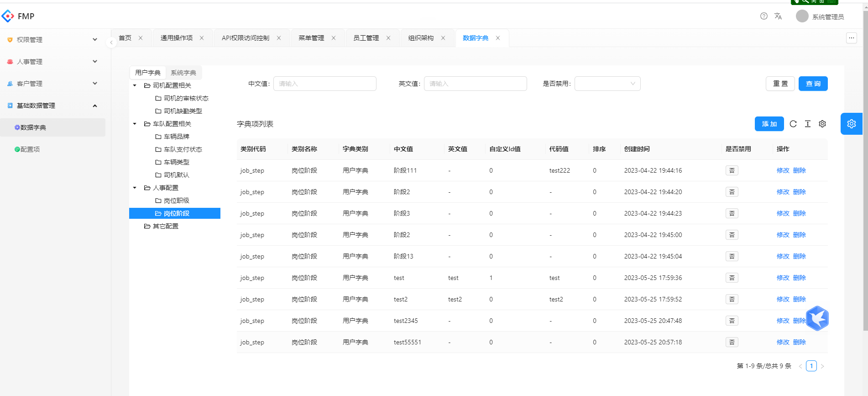Expand the 权限管理 sidebar menu
This screenshot has height=396, width=868.
coord(95,40)
